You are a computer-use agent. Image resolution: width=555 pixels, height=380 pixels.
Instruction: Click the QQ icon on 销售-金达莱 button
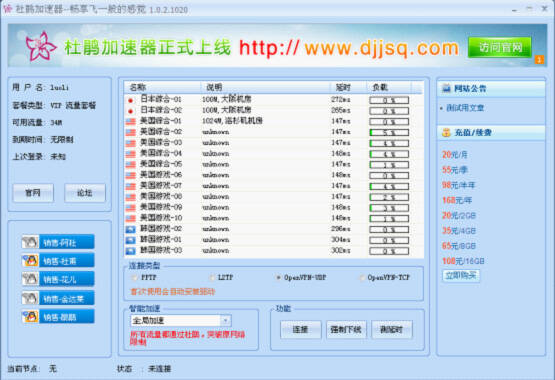coord(30,298)
